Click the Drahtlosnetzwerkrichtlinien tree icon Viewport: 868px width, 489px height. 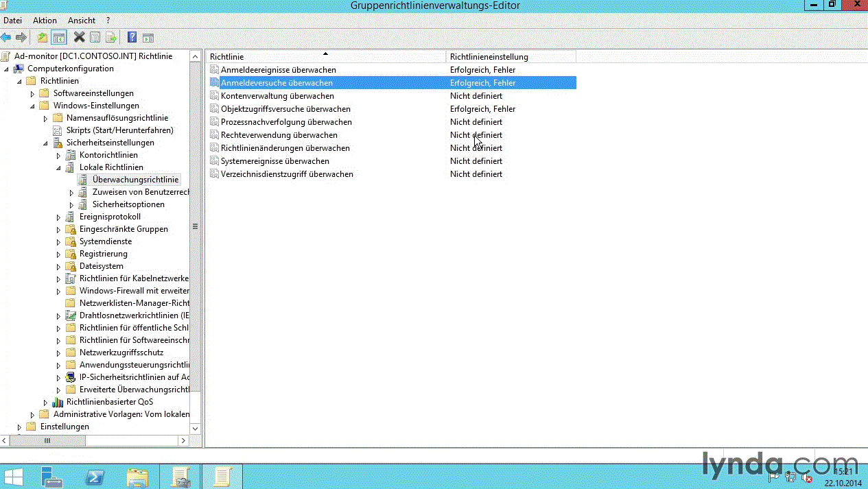point(70,315)
